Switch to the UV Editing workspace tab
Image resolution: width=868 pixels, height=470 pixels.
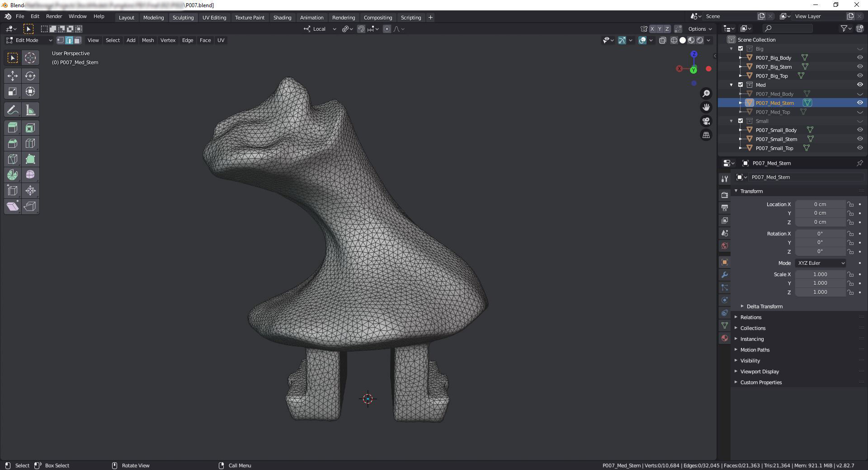[214, 18]
